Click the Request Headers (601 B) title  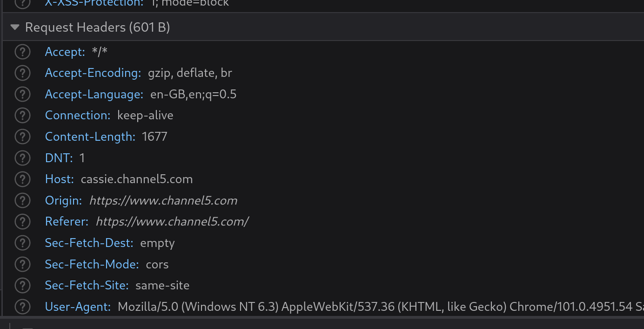click(x=97, y=27)
